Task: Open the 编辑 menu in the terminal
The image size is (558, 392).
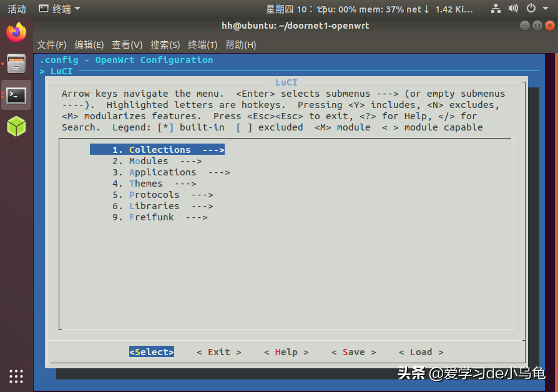Action: click(89, 44)
